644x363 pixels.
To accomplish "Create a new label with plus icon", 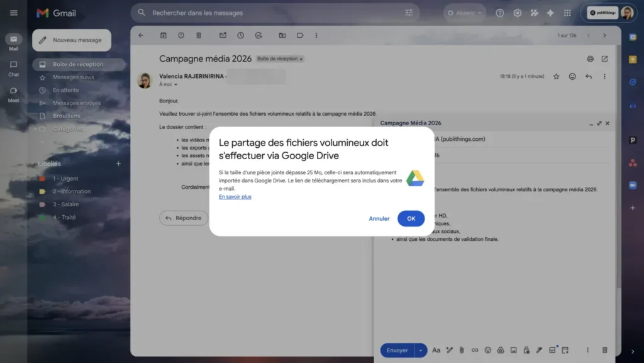I will pos(118,164).
